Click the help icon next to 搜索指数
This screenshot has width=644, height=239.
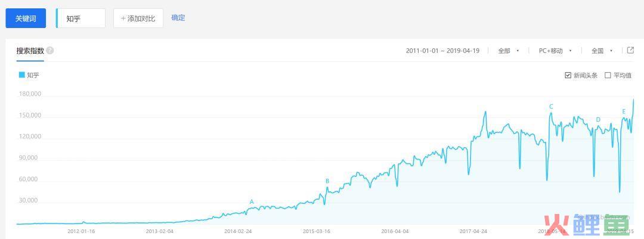50,51
